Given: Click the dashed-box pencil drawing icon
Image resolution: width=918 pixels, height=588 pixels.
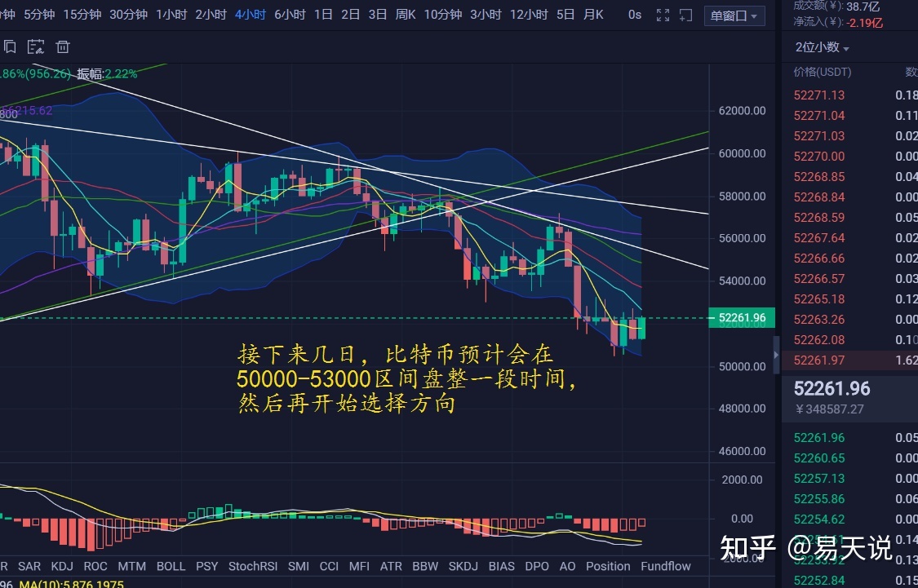Looking at the screenshot, I should coord(36,46).
